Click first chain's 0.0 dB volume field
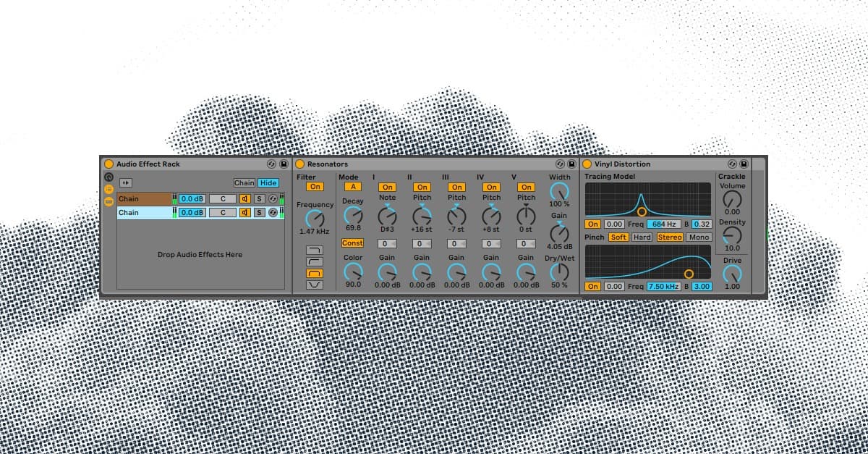 click(x=192, y=198)
